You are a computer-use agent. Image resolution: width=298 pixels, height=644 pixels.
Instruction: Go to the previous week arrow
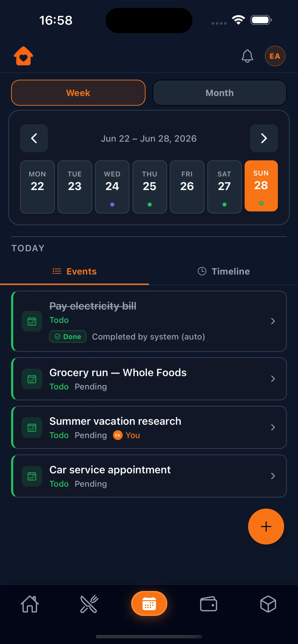click(34, 138)
